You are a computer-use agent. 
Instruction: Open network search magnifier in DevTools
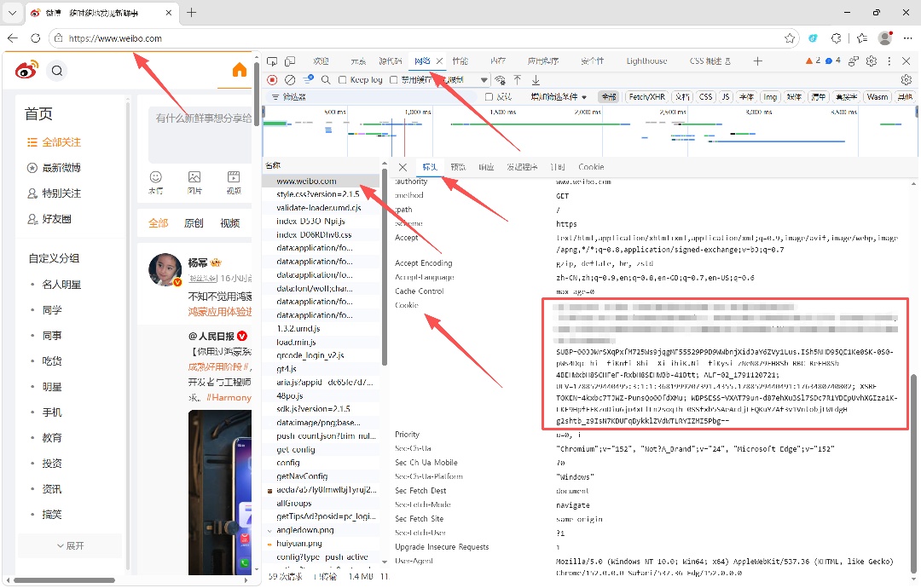point(326,80)
